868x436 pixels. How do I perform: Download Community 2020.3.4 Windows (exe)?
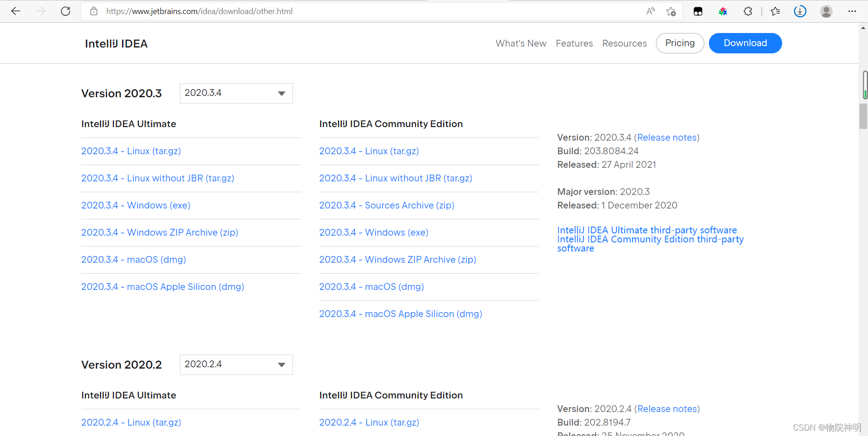(374, 232)
